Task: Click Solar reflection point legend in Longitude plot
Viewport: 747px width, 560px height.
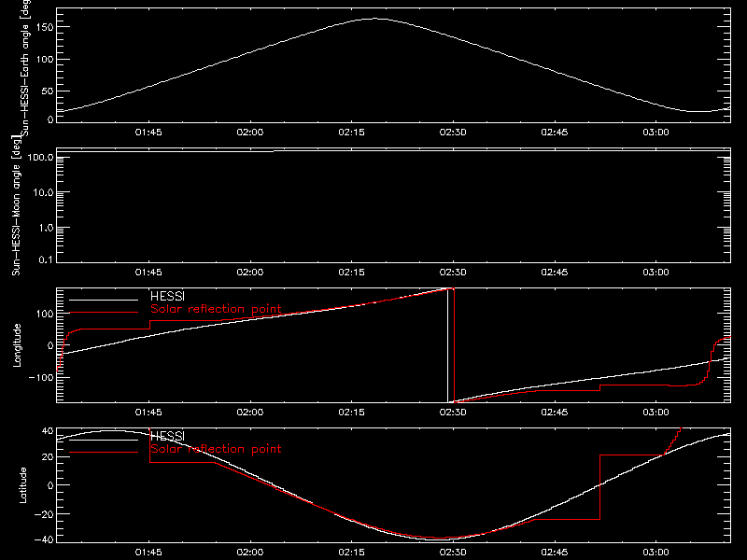Action: pos(216,309)
